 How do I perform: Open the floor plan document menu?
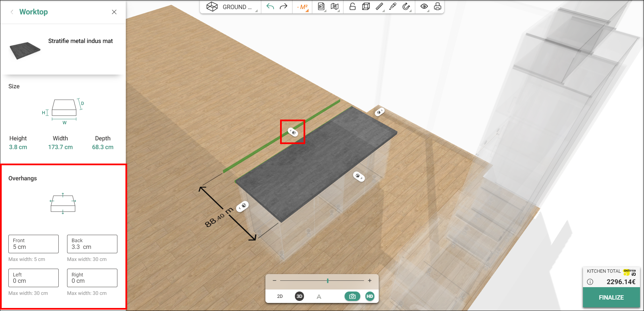click(321, 7)
